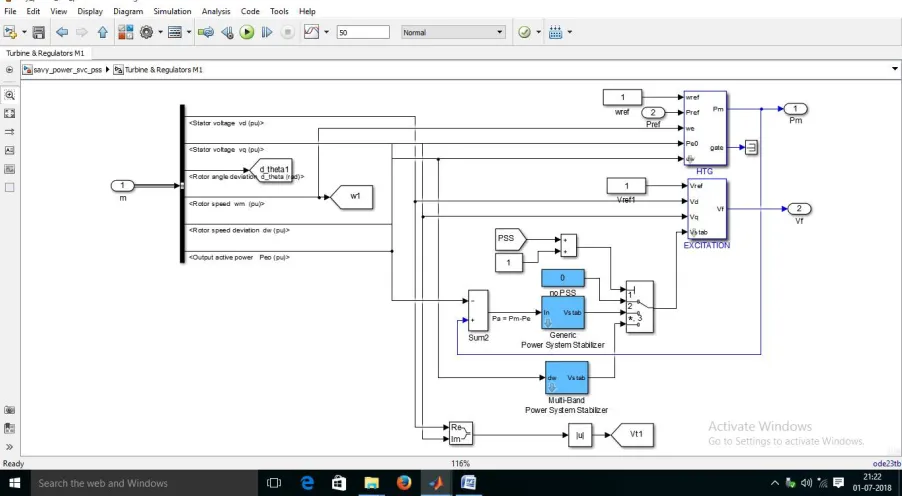Click the Search the web and Windows box
Image resolution: width=902 pixels, height=496 pixels.
coord(143,483)
